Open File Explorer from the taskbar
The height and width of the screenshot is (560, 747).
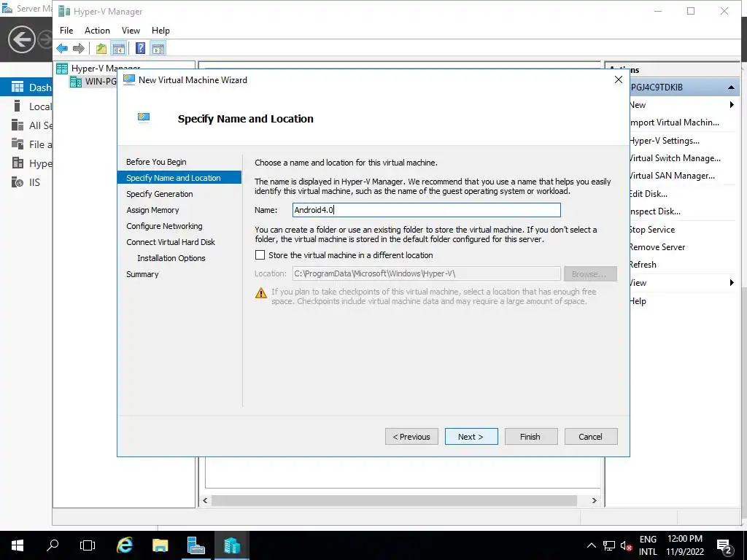(160, 545)
